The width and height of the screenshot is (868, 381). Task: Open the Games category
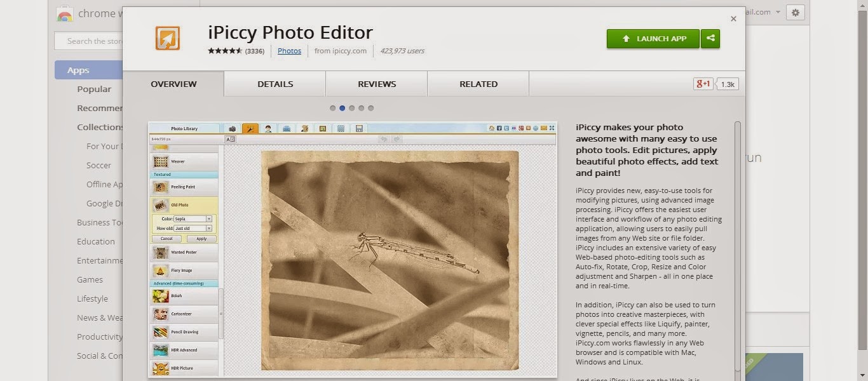click(x=90, y=279)
